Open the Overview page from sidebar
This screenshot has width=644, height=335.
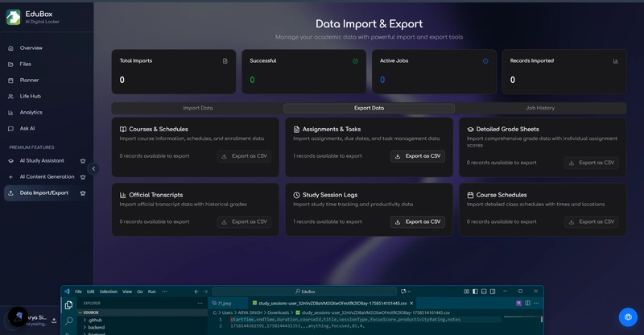pyautogui.click(x=31, y=48)
